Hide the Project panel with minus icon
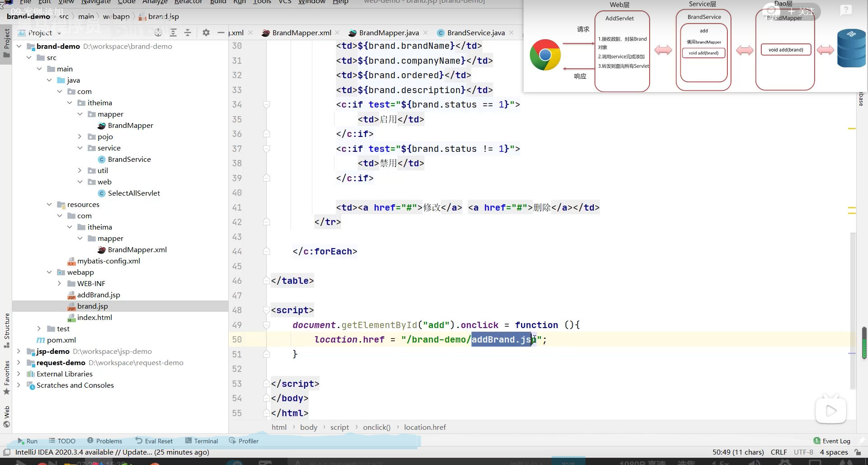 pos(221,33)
